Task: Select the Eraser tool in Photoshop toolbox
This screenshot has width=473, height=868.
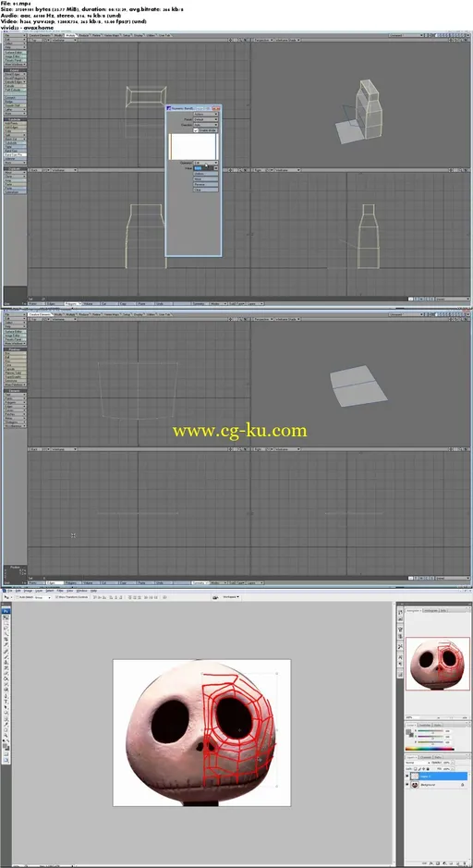Action: click(x=6, y=673)
